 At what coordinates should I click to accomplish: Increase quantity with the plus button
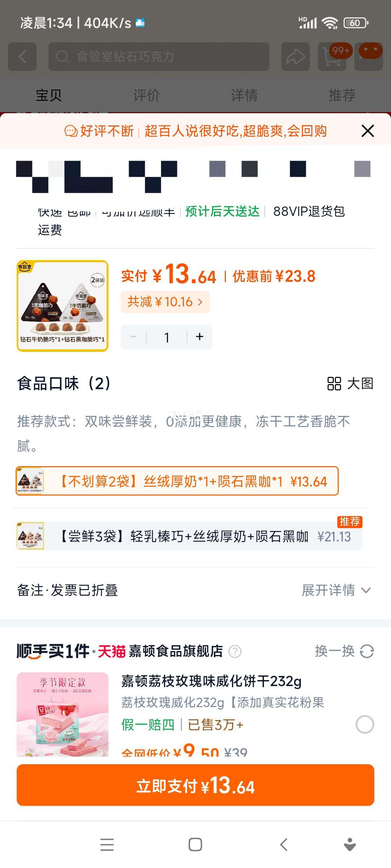[199, 337]
